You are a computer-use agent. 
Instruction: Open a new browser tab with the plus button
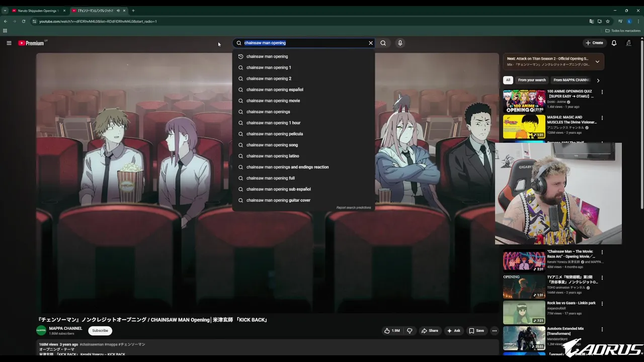coord(133,11)
